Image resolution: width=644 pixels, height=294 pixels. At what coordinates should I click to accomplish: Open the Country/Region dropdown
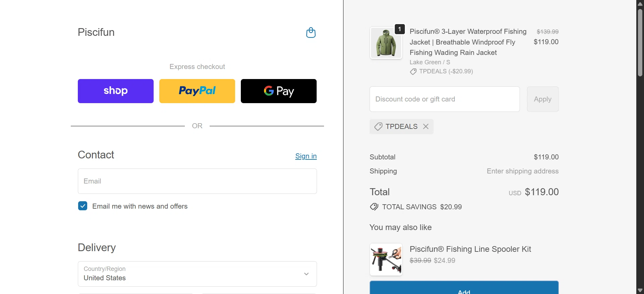[197, 274]
